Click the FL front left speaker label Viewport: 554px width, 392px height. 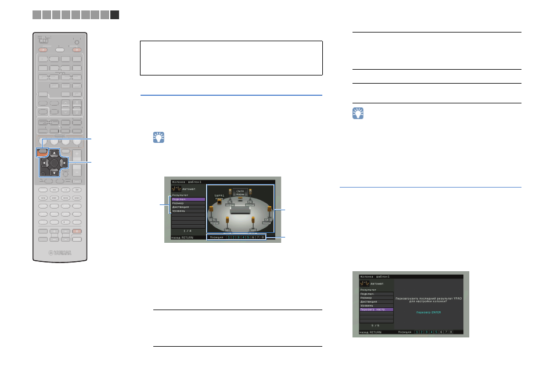point(229,204)
